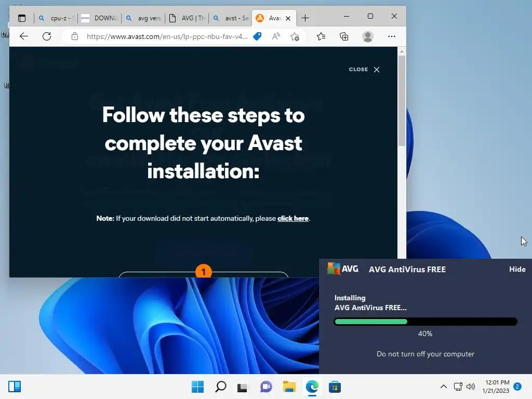Viewport: 532px width, 399px height.
Task: Open File Explorer from taskbar
Action: [x=289, y=387]
